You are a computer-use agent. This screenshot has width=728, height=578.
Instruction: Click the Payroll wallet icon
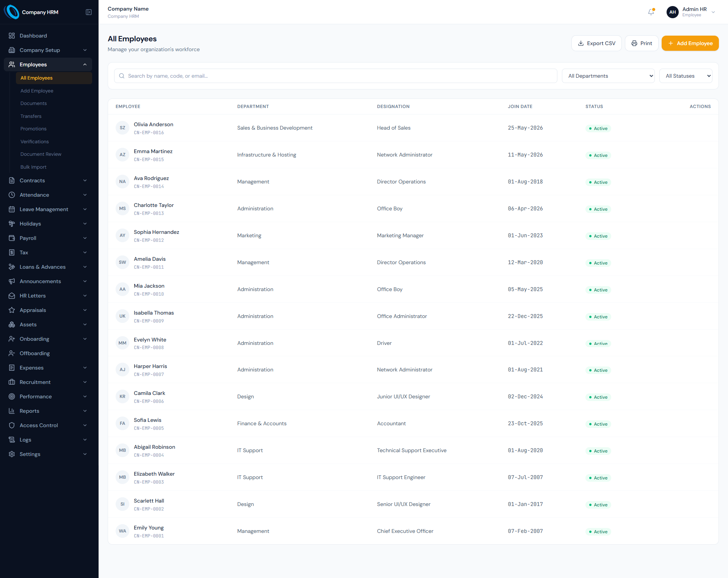(12, 238)
